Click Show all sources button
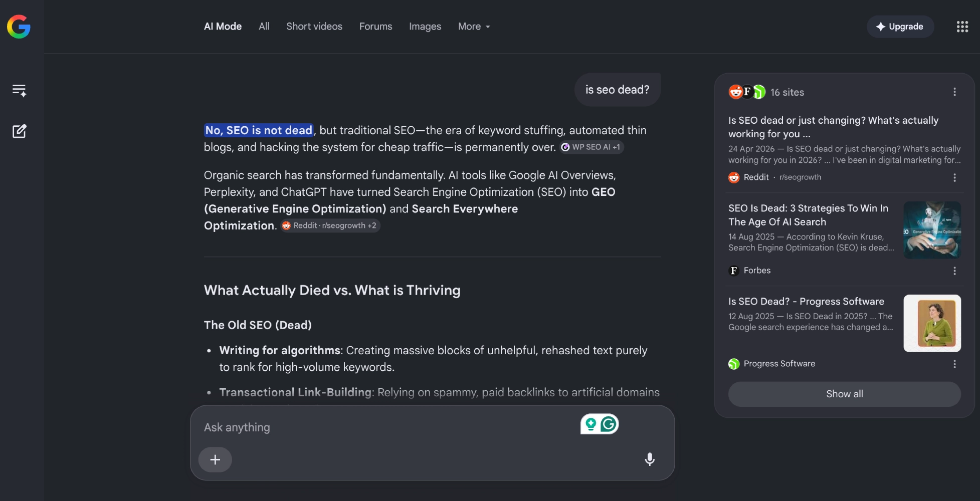The height and width of the screenshot is (501, 980). pos(845,394)
